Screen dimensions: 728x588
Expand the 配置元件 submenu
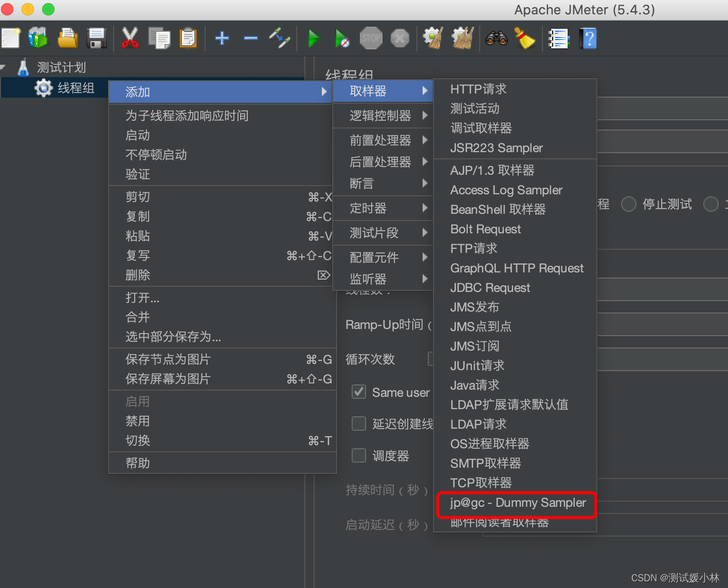pyautogui.click(x=383, y=258)
